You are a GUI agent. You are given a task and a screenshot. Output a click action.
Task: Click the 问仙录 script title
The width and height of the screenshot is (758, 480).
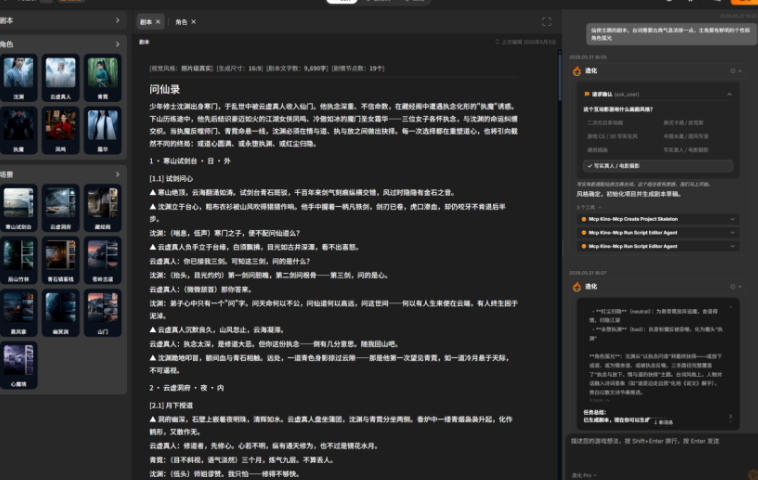click(x=165, y=89)
